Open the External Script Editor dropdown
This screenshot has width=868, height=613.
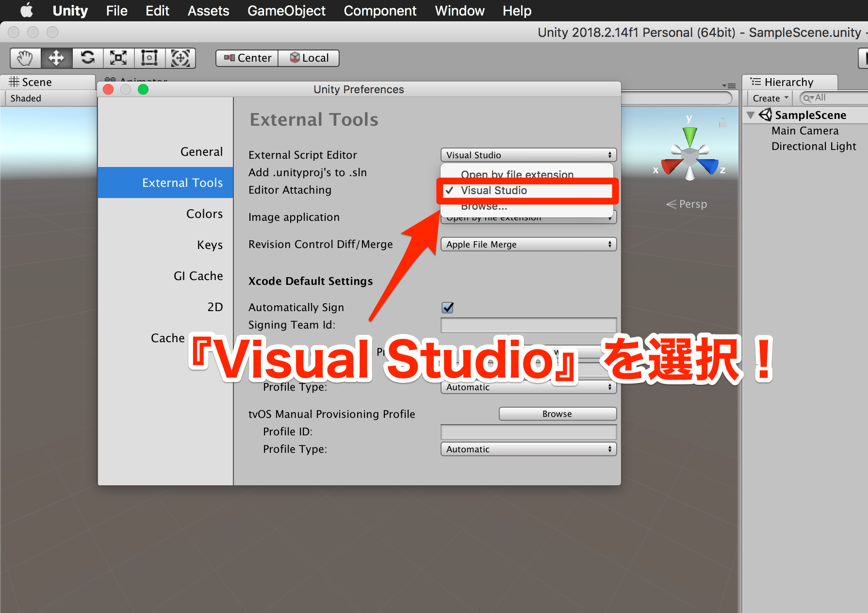[x=528, y=155]
